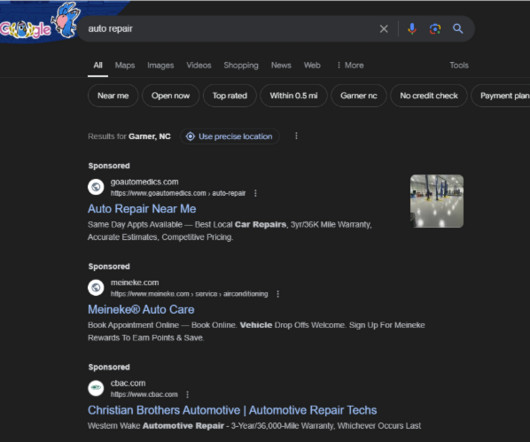The image size is (530, 442).
Task: Expand the More search categories menu
Action: (x=350, y=66)
